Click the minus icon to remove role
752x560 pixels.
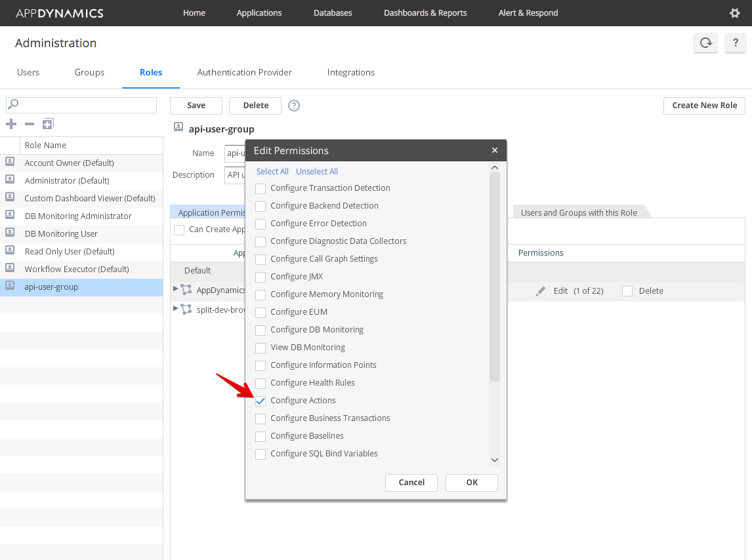pos(30,124)
